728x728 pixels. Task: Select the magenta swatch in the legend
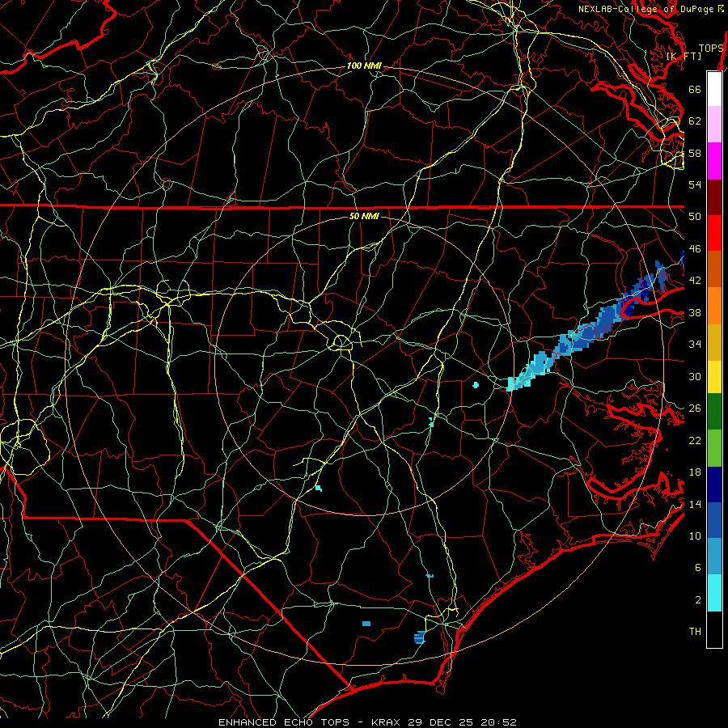click(714, 161)
